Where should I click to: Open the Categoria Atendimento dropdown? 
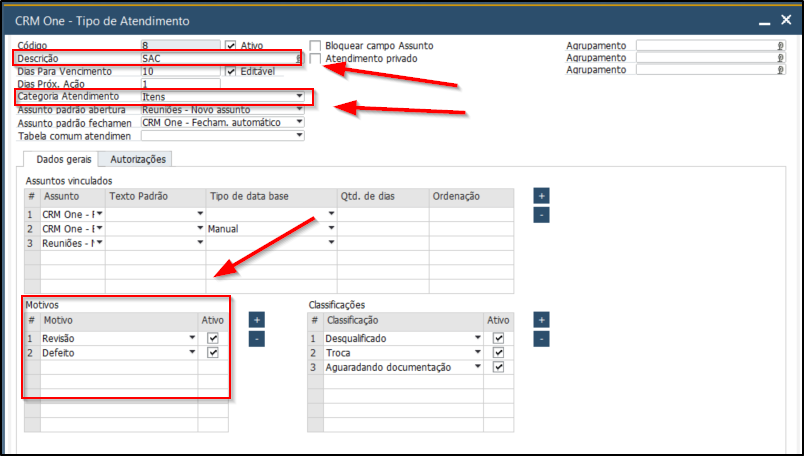[x=299, y=97]
